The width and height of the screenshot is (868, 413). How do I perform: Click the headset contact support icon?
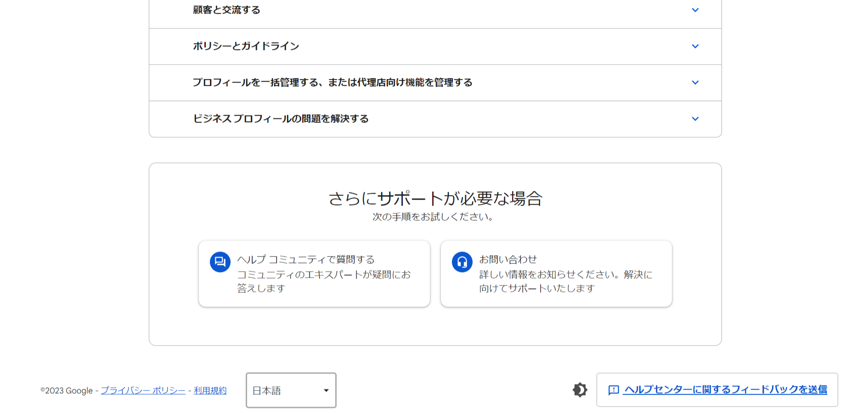tap(462, 262)
